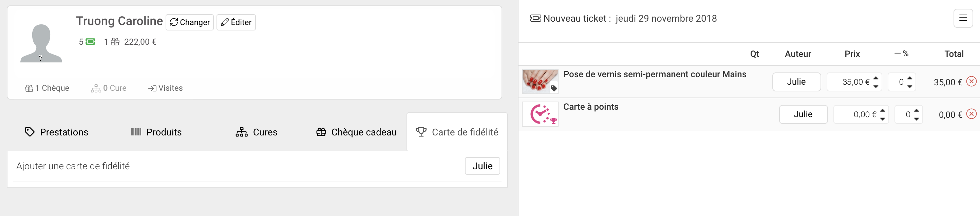
Task: Remove the Pose de vernis line item
Action: tap(971, 81)
